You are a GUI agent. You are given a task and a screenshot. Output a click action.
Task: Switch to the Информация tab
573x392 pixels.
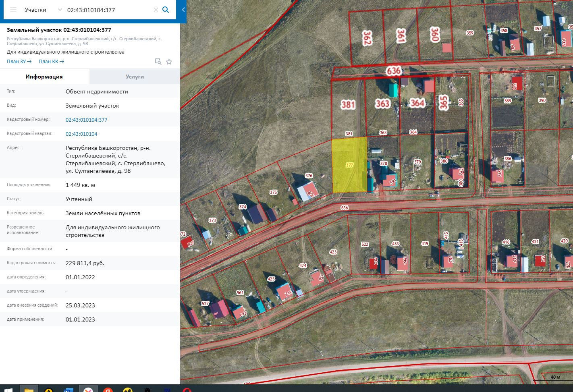[x=44, y=77]
